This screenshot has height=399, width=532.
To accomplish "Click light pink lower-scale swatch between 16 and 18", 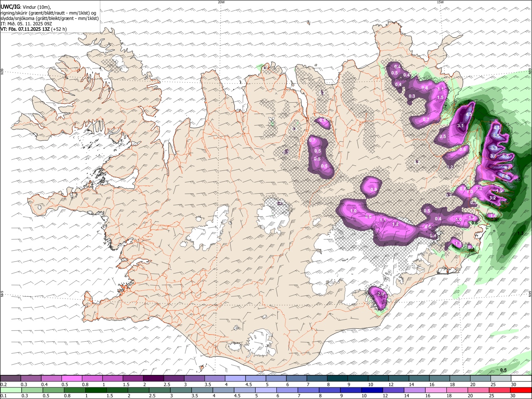I will point(436,390).
